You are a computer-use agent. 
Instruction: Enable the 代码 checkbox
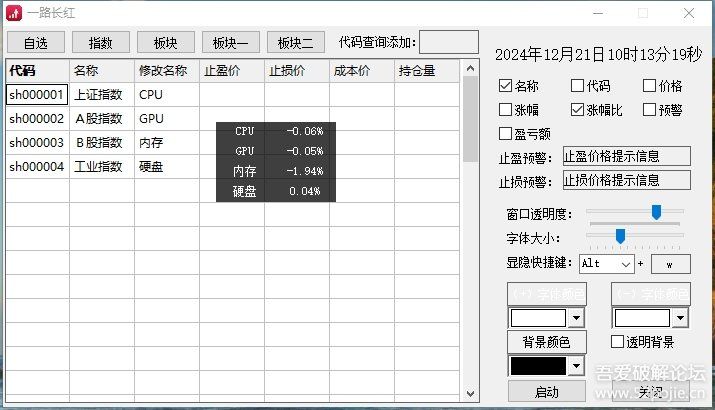(x=578, y=86)
